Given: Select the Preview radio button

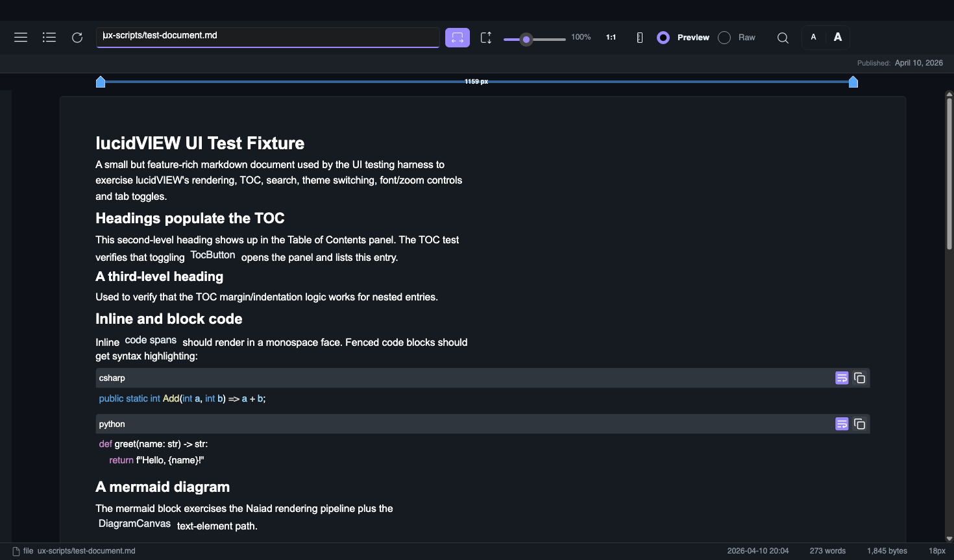Looking at the screenshot, I should tap(663, 38).
